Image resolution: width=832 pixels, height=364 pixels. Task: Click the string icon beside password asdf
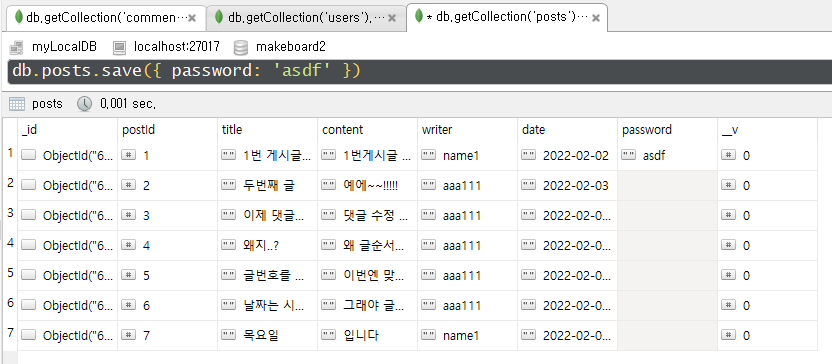click(x=629, y=155)
